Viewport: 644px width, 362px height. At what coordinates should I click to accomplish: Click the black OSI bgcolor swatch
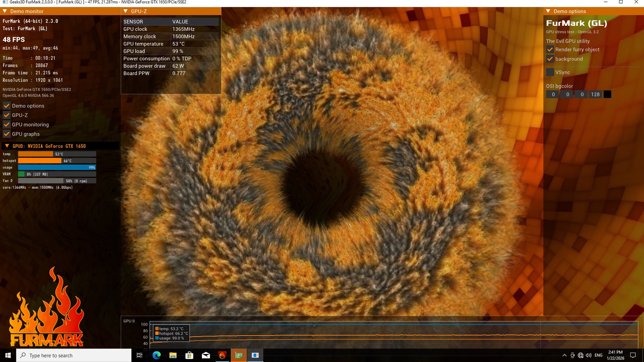[x=607, y=94]
